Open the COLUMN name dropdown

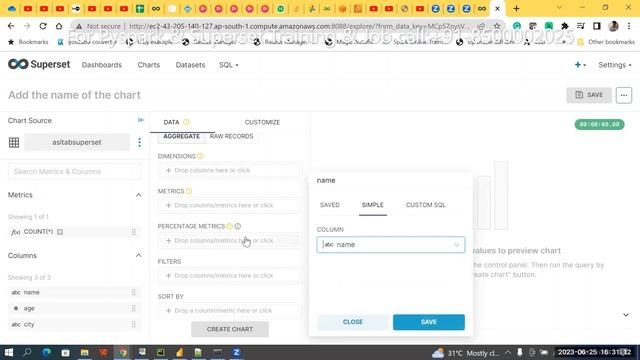tap(391, 244)
